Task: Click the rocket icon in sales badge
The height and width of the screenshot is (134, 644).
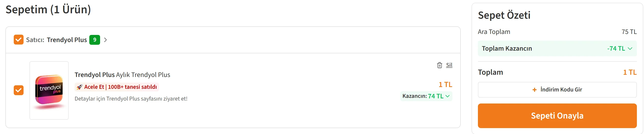Action: pyautogui.click(x=79, y=87)
